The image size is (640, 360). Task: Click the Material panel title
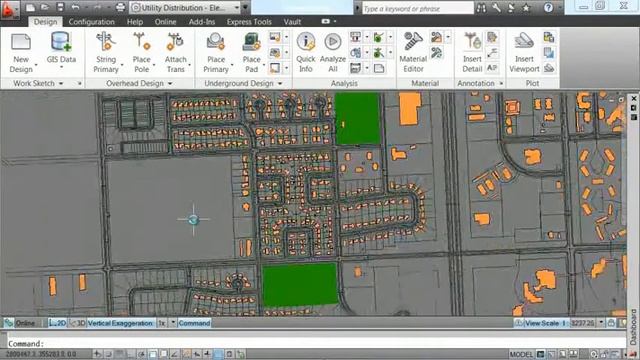425,83
